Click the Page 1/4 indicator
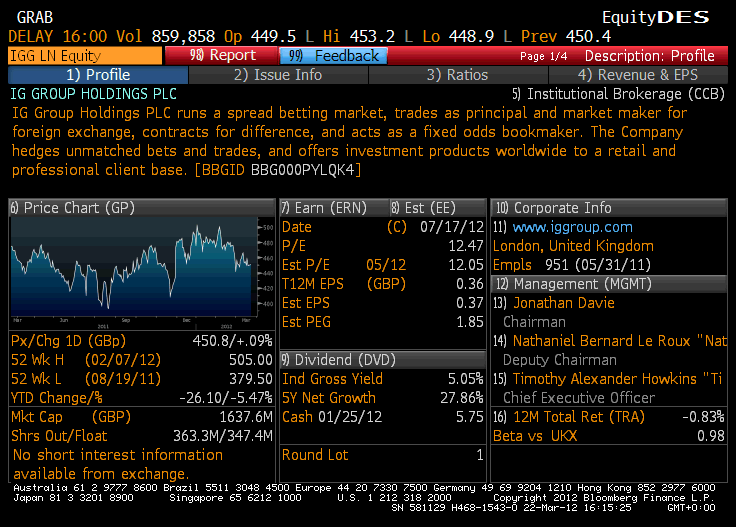 point(544,56)
